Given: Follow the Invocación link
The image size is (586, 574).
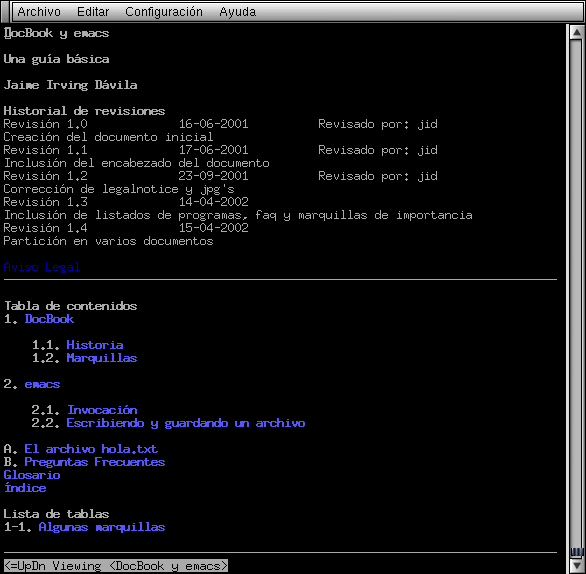Looking at the screenshot, I should click(102, 410).
